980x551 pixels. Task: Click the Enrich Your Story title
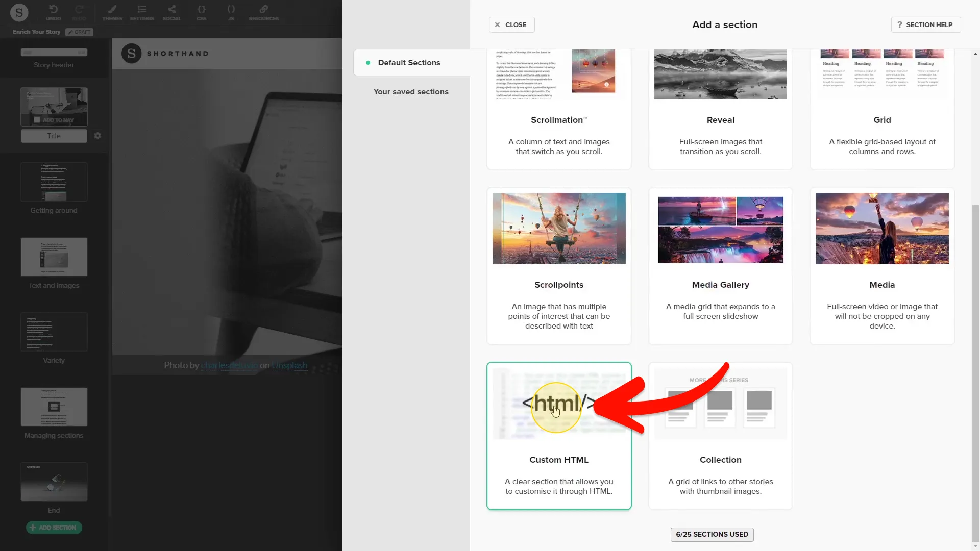[36, 32]
